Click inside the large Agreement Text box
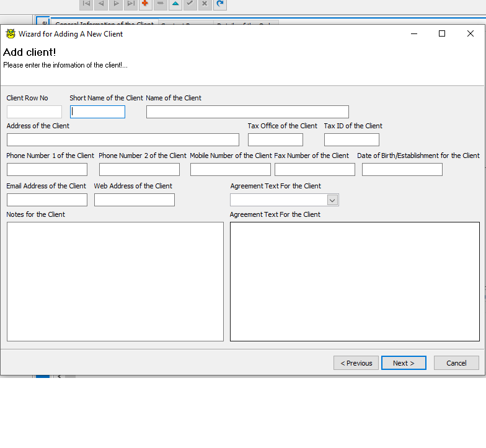 coord(355,281)
